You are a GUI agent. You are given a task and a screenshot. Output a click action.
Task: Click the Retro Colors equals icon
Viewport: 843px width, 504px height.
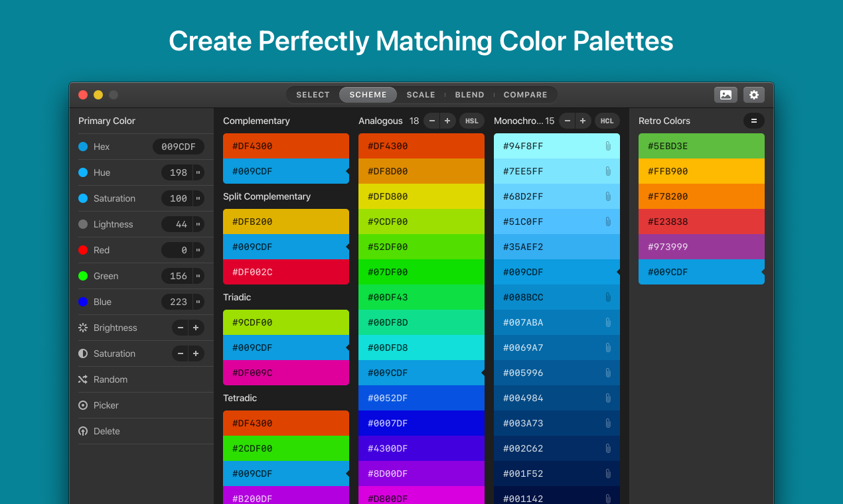[754, 121]
